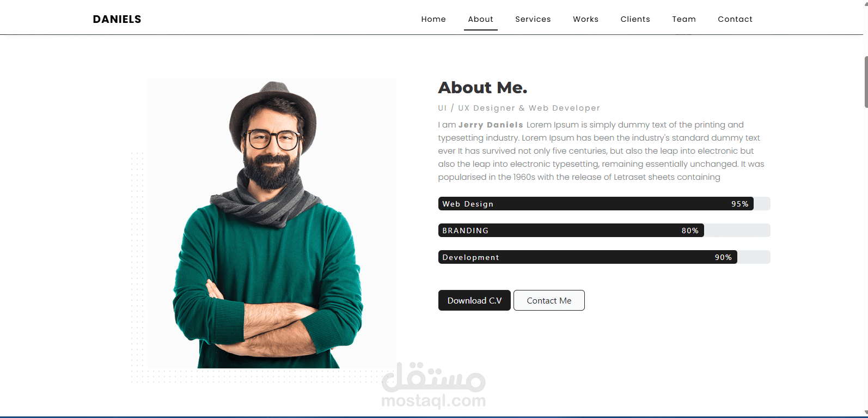Screen dimensions: 868x418
Task: Open the Team navigation item
Action: click(x=684, y=19)
